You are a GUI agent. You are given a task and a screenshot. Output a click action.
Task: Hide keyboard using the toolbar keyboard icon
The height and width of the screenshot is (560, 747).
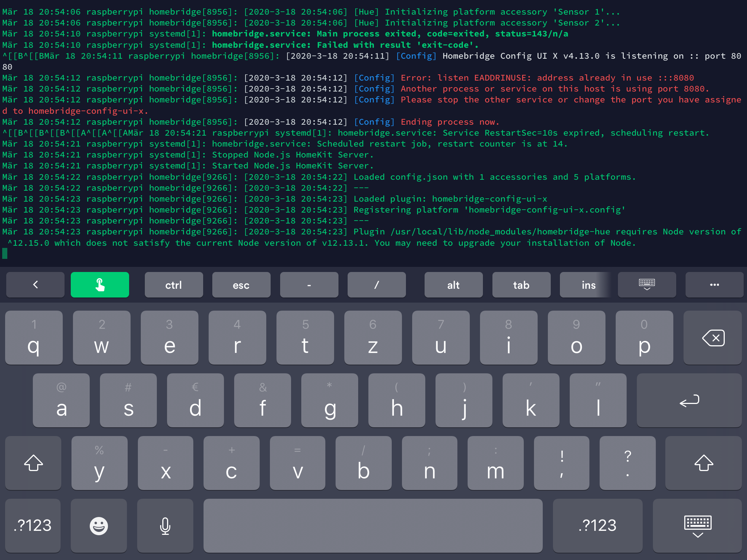647,285
